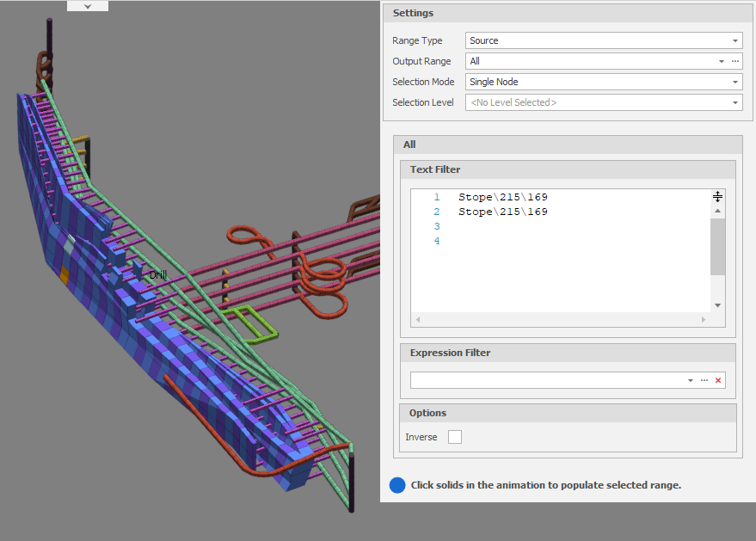Click the orange block on the stope wall
756x541 pixels.
[x=65, y=275]
